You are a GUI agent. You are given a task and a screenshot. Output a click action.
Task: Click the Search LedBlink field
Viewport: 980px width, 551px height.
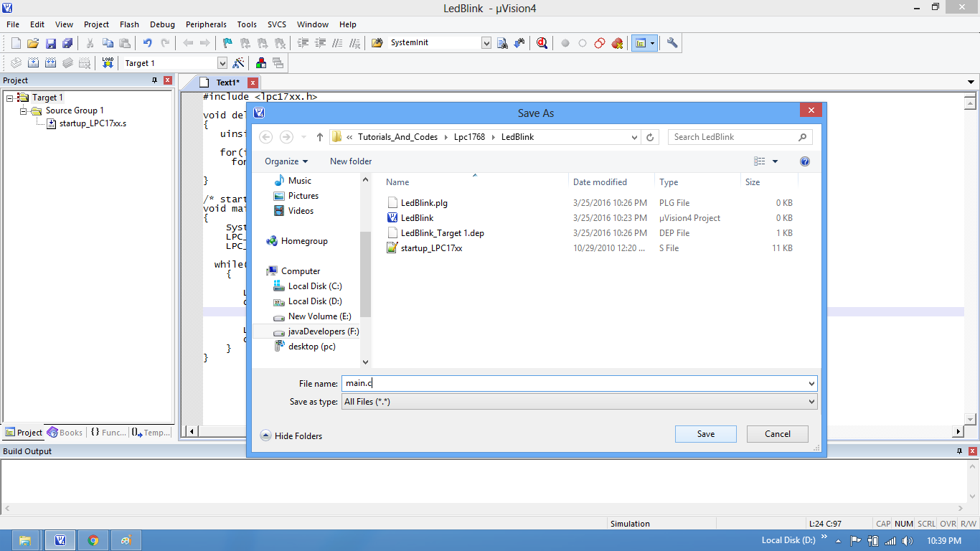(740, 137)
